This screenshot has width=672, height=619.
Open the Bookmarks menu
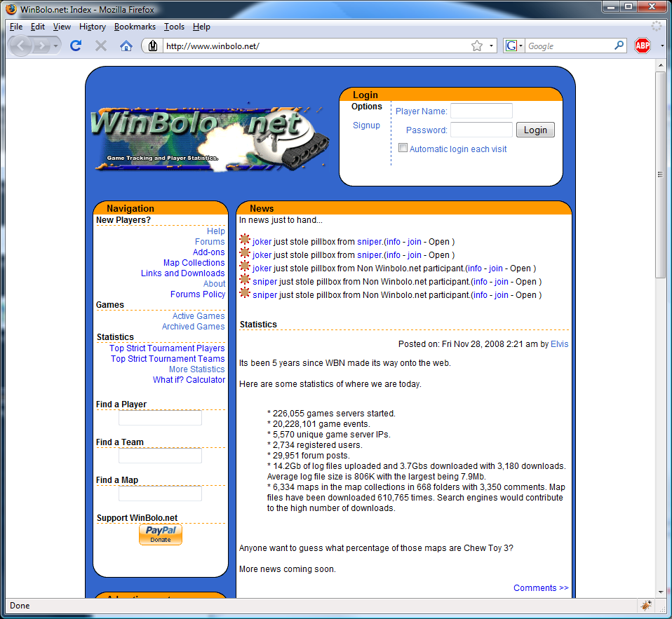tap(135, 27)
